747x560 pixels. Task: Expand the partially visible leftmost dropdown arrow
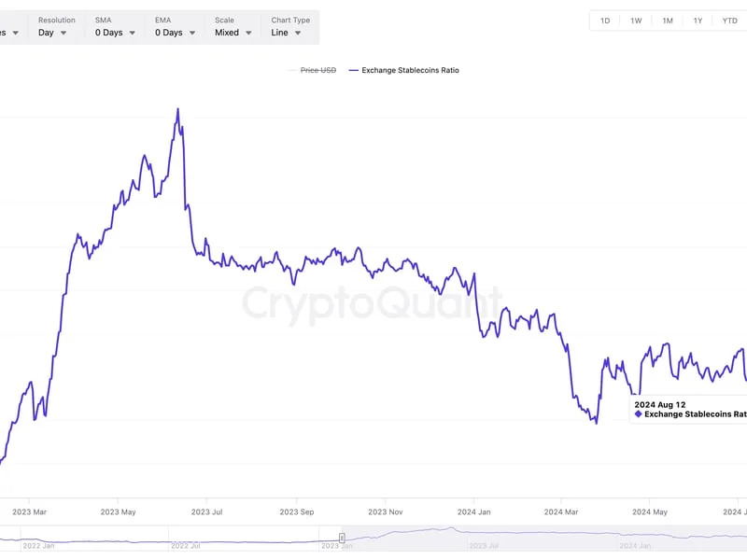(16, 33)
